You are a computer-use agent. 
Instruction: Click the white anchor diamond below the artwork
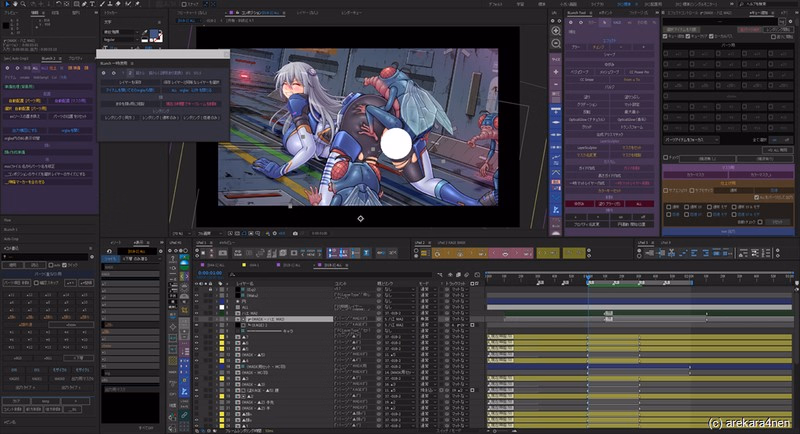point(360,218)
